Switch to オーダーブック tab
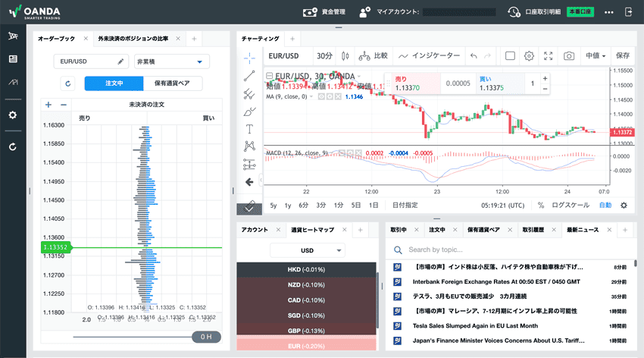Viewport: 644px width, 358px height. tap(56, 39)
